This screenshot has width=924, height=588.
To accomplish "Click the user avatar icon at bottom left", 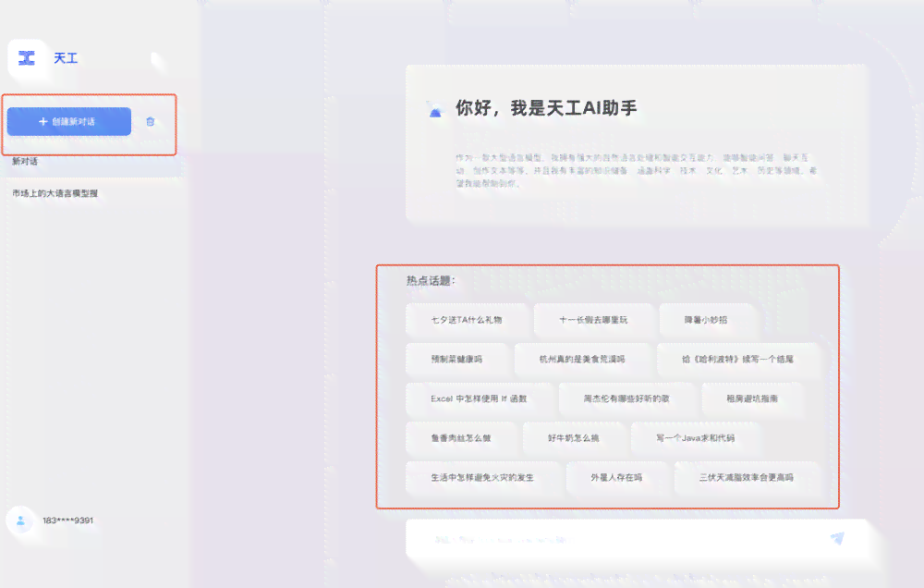I will tap(19, 521).
